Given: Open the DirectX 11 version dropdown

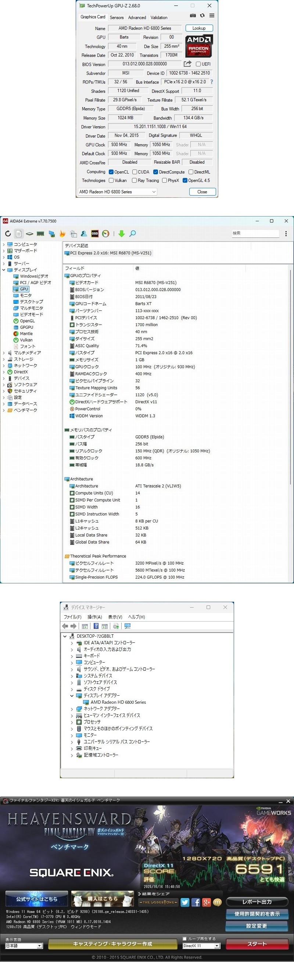Looking at the screenshot, I should (201, 946).
